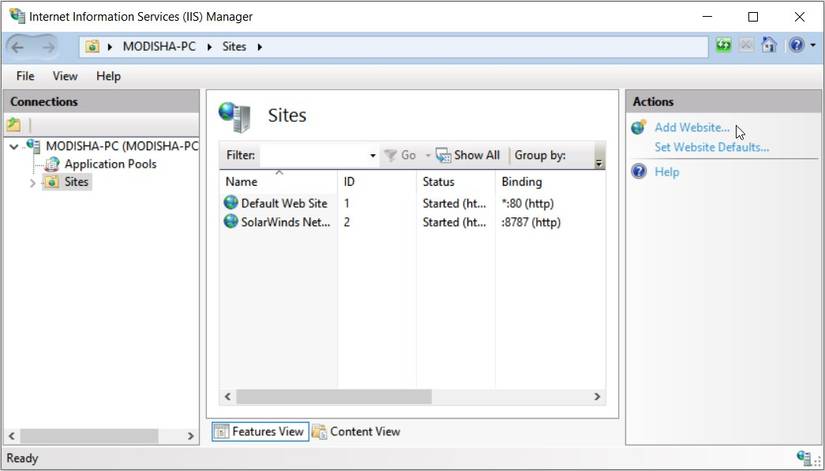Click the sites list horizontal scrollbar thumb
Viewport: 825px width, 471px height.
pyautogui.click(x=334, y=397)
